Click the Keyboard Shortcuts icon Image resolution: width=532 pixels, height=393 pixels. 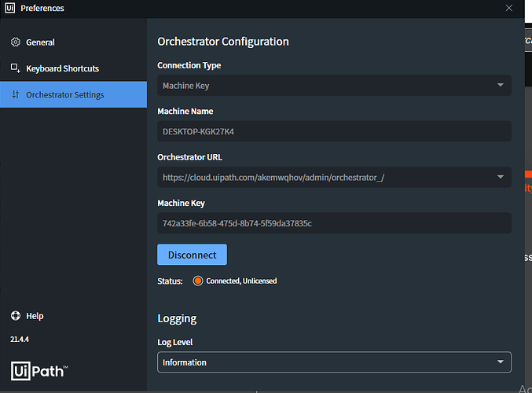(x=15, y=68)
